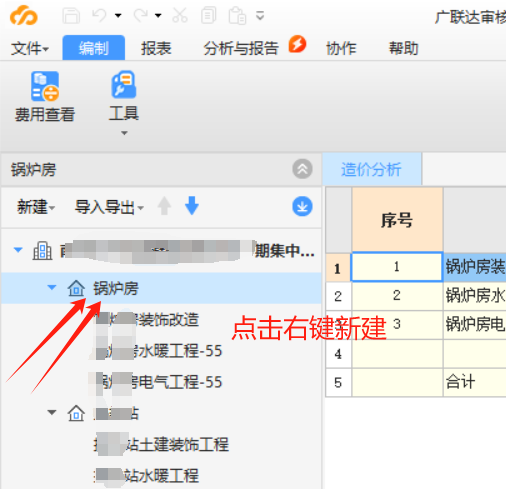Image resolution: width=506 pixels, height=489 pixels.
Task: Click the Glodon cloud logo icon
Action: point(23,15)
